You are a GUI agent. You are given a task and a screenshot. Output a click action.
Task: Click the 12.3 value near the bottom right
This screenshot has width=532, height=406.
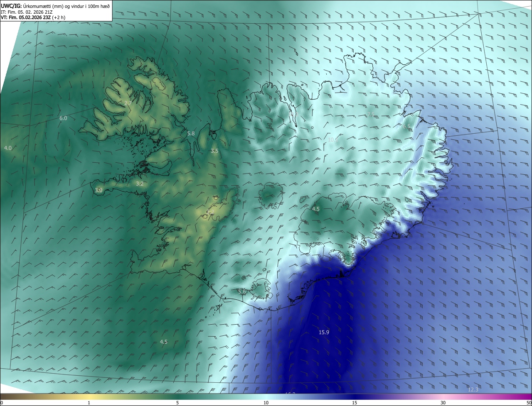click(x=473, y=389)
